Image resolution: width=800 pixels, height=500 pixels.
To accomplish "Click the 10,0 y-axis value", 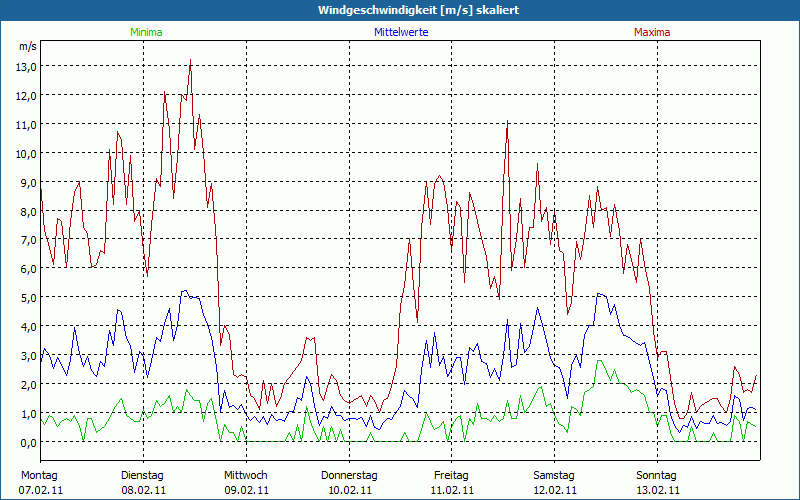I will tap(28, 154).
